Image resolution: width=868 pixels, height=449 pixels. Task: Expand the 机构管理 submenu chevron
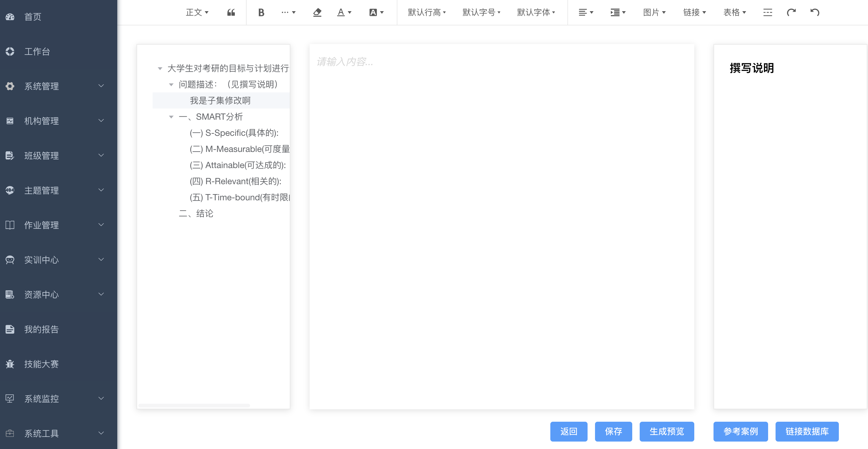tap(101, 121)
